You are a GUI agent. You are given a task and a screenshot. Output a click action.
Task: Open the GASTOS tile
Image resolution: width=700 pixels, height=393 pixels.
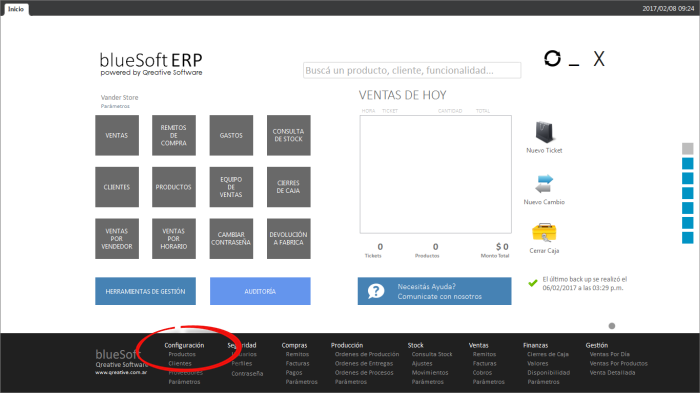[x=231, y=135]
